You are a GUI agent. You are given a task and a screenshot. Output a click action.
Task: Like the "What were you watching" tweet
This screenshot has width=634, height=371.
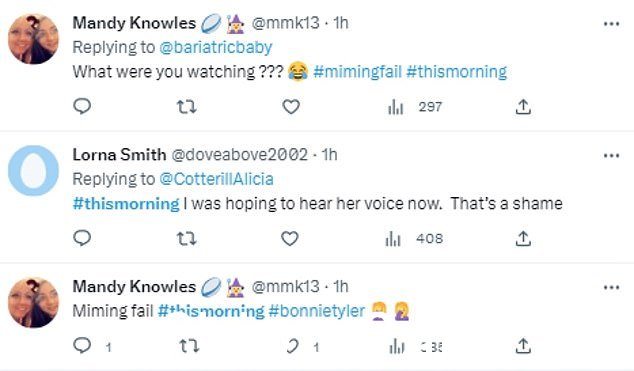click(291, 107)
